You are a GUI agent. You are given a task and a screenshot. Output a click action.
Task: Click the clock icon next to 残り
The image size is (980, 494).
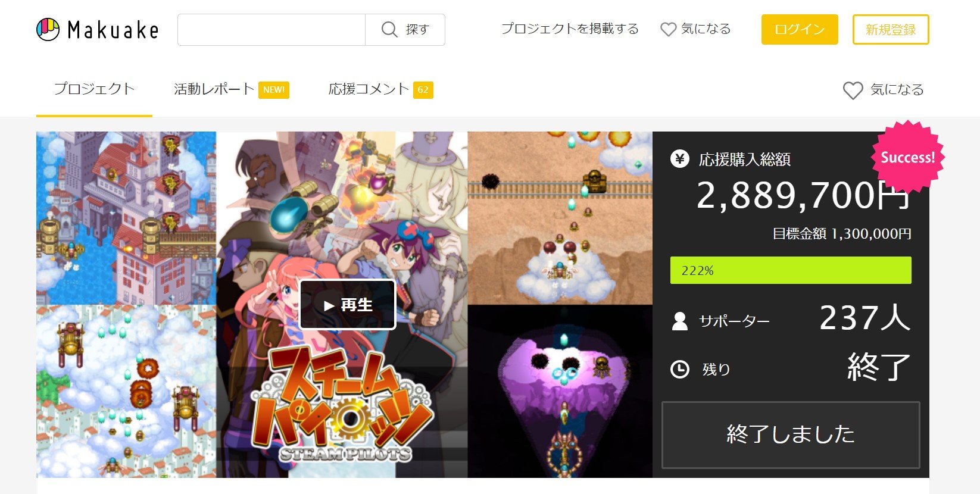(680, 370)
